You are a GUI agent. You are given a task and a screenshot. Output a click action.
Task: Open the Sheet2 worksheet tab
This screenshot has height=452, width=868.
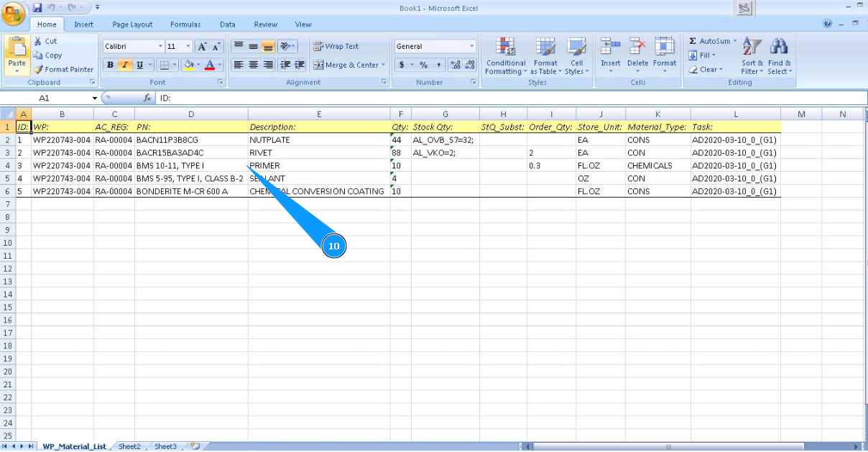click(129, 446)
